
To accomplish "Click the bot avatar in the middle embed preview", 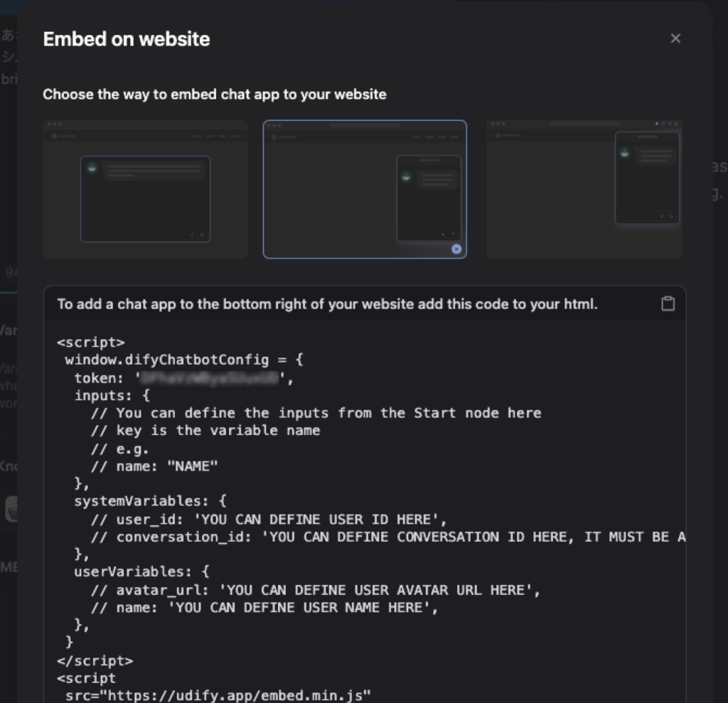I will tap(406, 176).
